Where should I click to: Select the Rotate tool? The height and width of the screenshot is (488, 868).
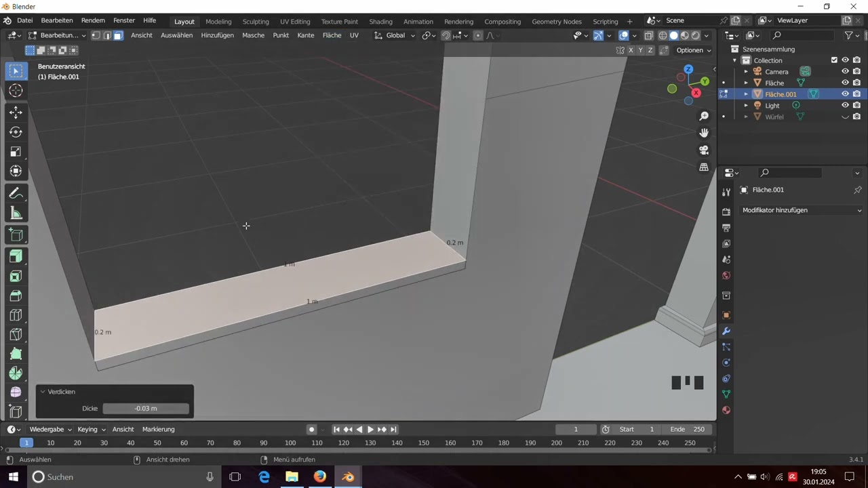(16, 132)
